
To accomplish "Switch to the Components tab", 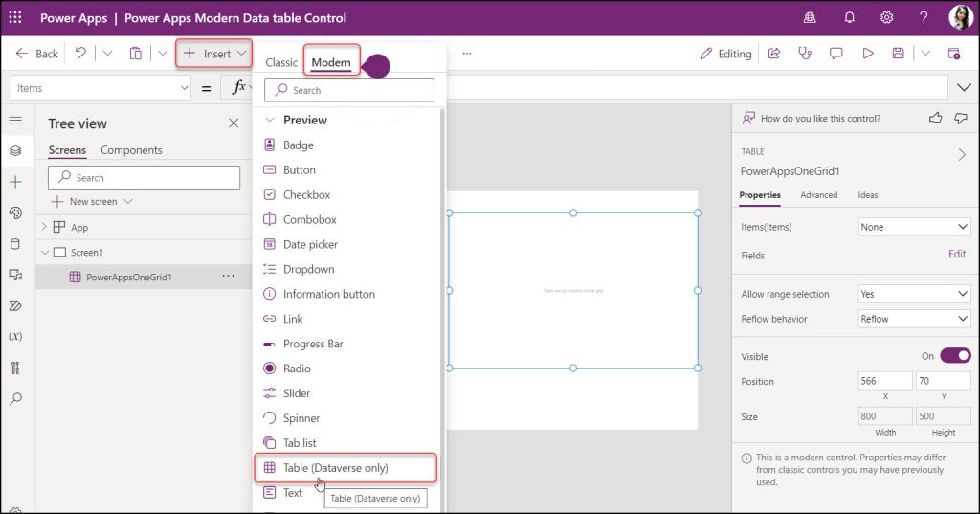I will pos(131,150).
